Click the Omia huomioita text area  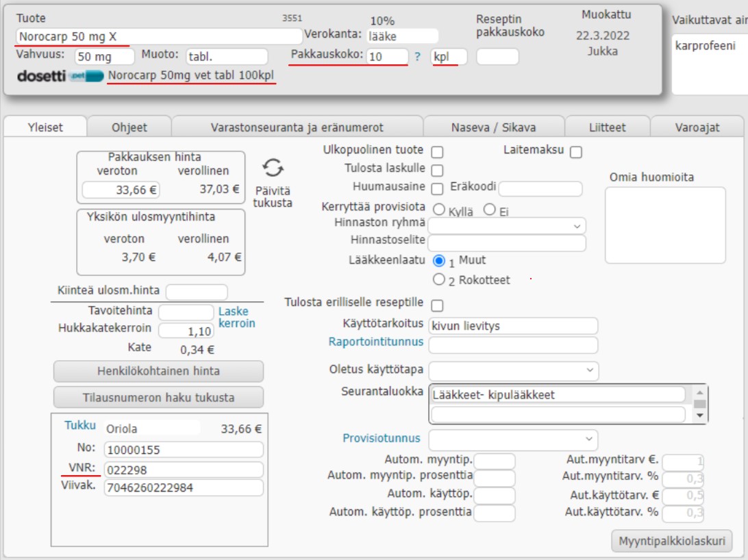click(665, 225)
